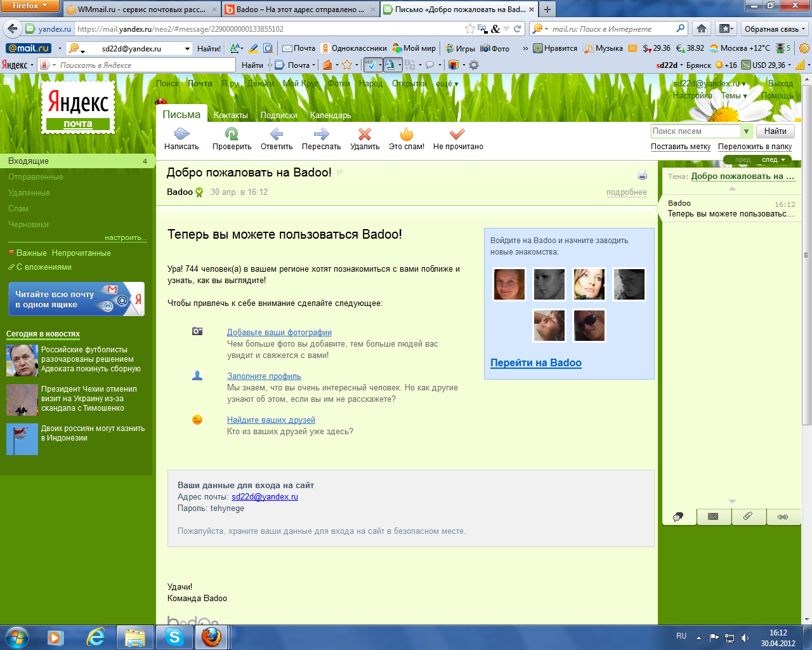
Task: Switch to the Подписки tab
Action: pyautogui.click(x=279, y=116)
